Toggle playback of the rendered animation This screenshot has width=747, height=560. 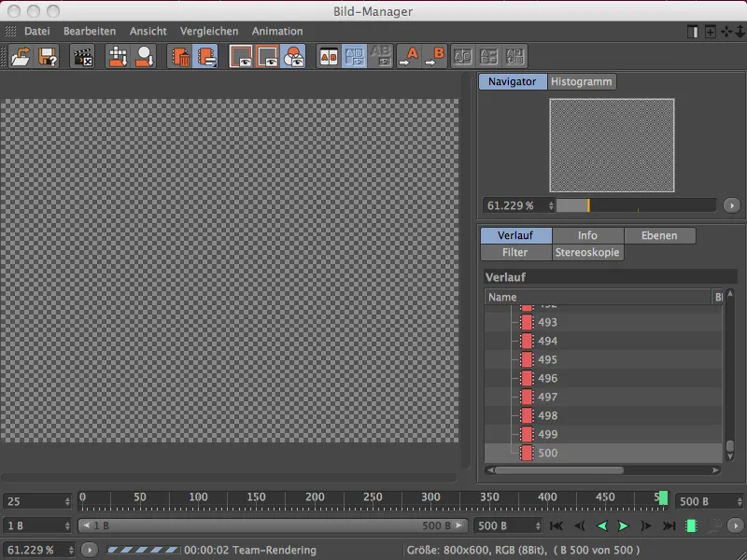(x=622, y=526)
